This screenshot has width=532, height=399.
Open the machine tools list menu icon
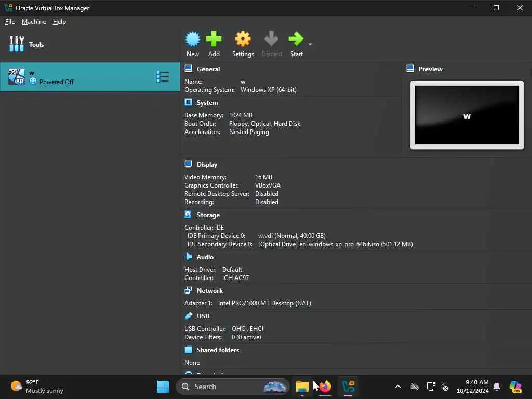[163, 77]
